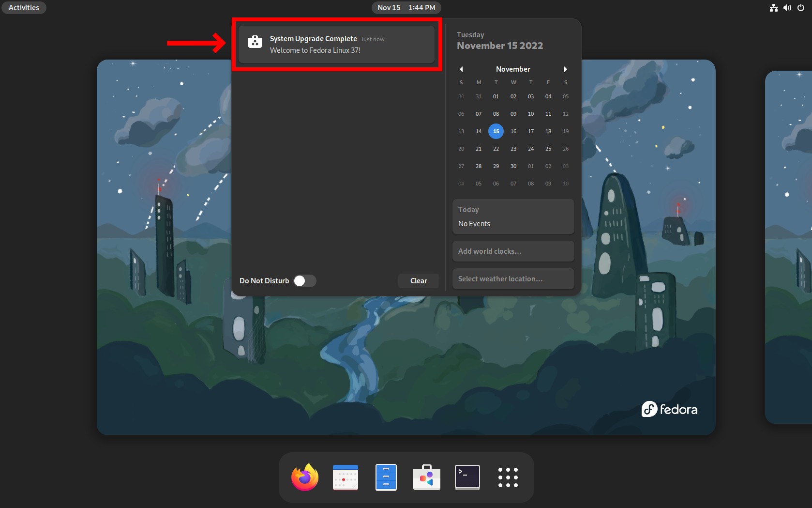Click the Activities button
The image size is (812, 508).
pyautogui.click(x=24, y=8)
